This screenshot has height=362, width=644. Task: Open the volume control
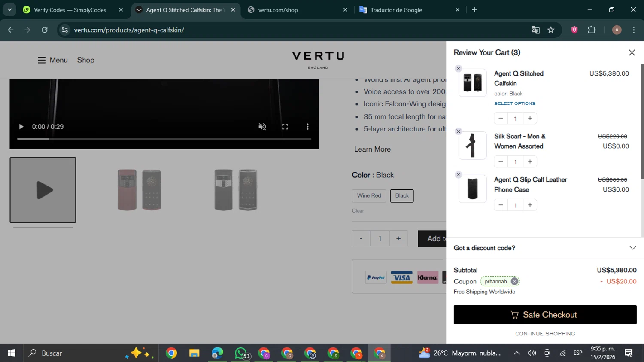[532, 353]
